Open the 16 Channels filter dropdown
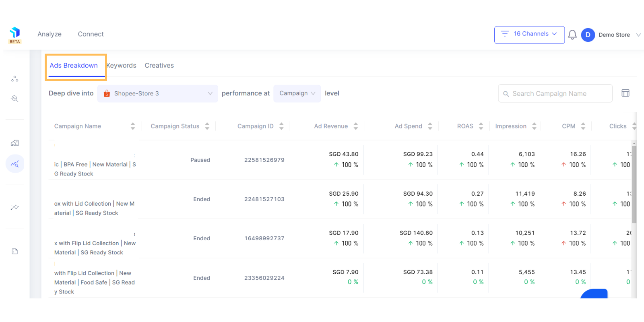 tap(529, 35)
